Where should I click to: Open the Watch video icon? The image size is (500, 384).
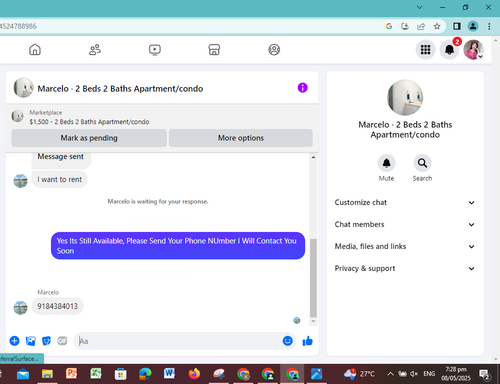coord(155,50)
